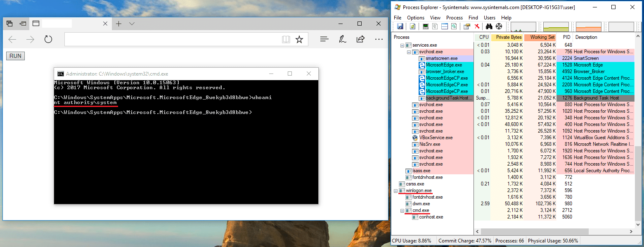The height and width of the screenshot is (247, 644).
Task: Open the Edge Hub icon
Action: [324, 39]
